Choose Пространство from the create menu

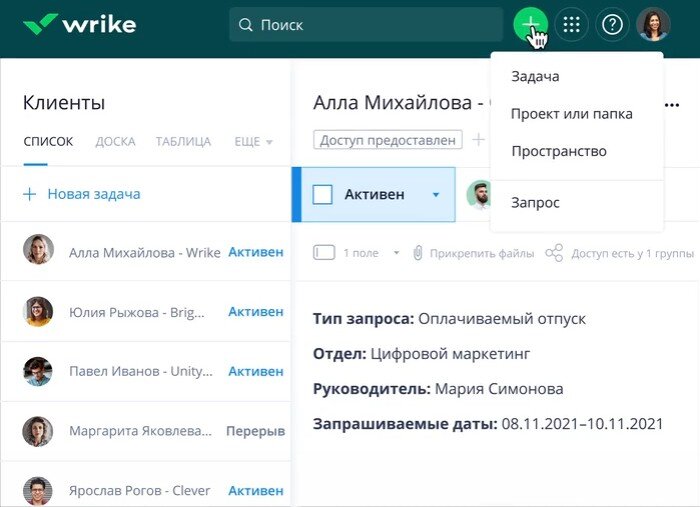coord(559,151)
